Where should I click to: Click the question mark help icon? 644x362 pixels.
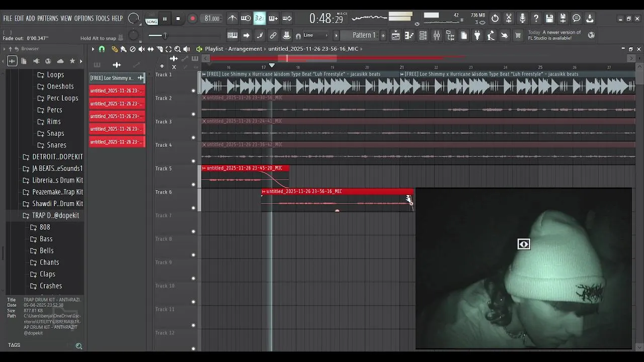tap(536, 19)
